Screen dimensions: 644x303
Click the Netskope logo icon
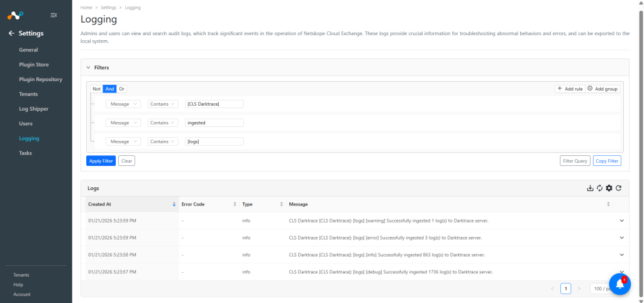[x=16, y=16]
